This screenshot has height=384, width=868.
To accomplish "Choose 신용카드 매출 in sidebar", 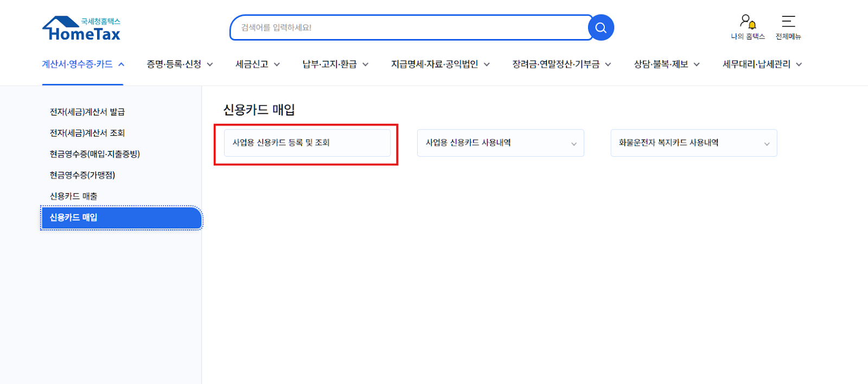I will click(74, 196).
